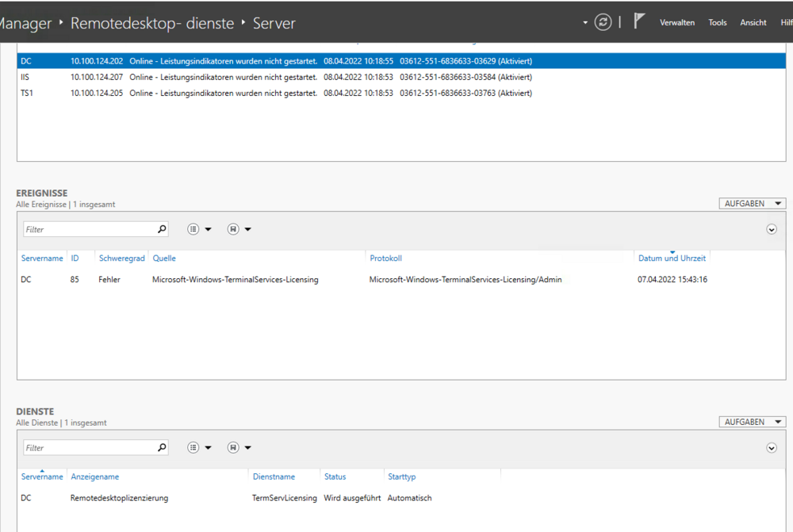This screenshot has height=532, width=793.
Task: Open saved queries icon in Ereignisse
Action: [x=233, y=229]
